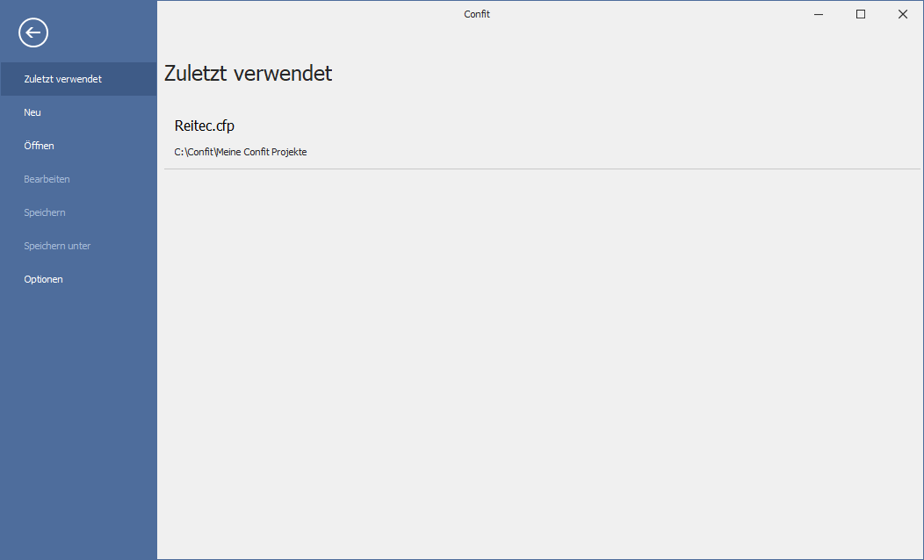Select Speichern unter in the sidebar
This screenshot has width=924, height=560.
[57, 246]
